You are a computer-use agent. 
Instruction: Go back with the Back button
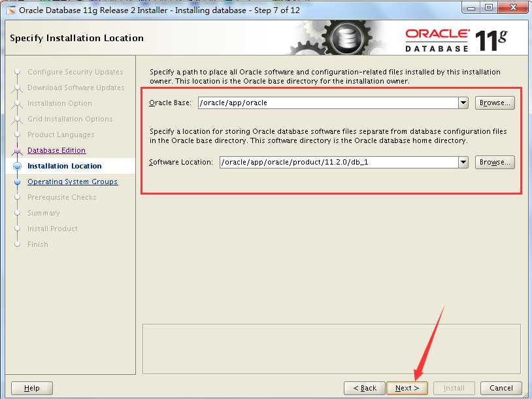(365, 388)
